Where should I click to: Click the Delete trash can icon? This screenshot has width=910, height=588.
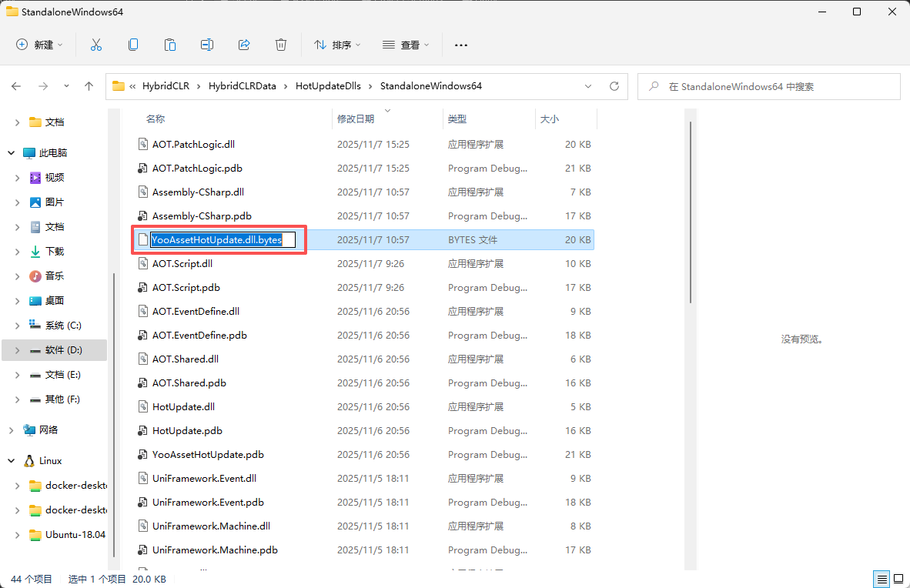(x=281, y=45)
